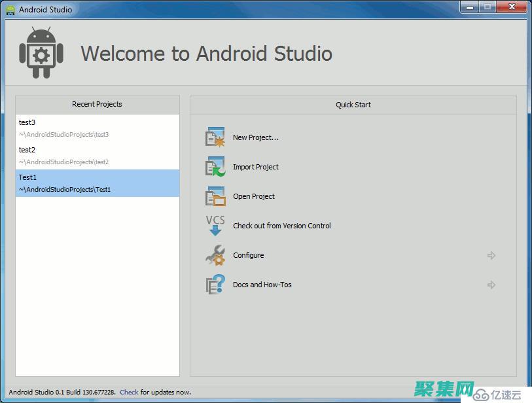The width and height of the screenshot is (532, 403).
Task: Click the Check for updates link
Action: pos(129,392)
